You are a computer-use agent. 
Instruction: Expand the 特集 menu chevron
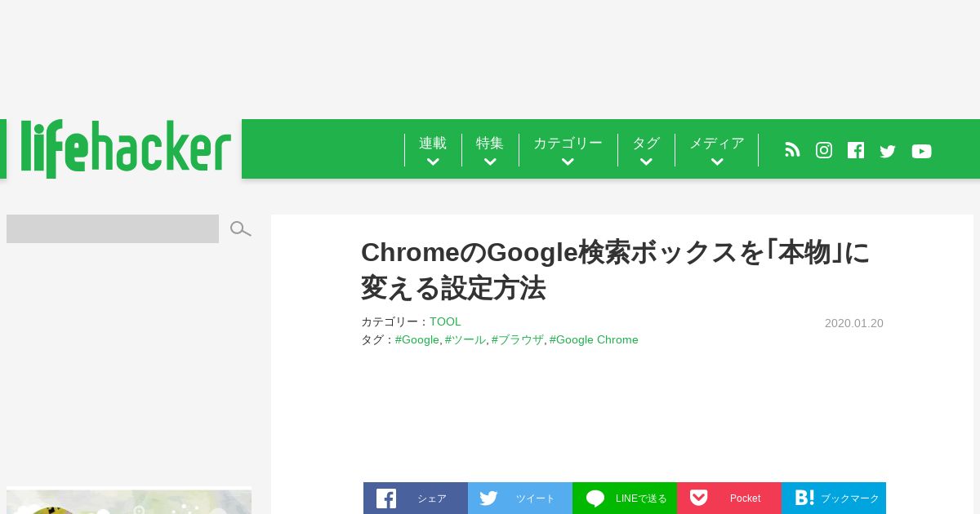tap(490, 162)
